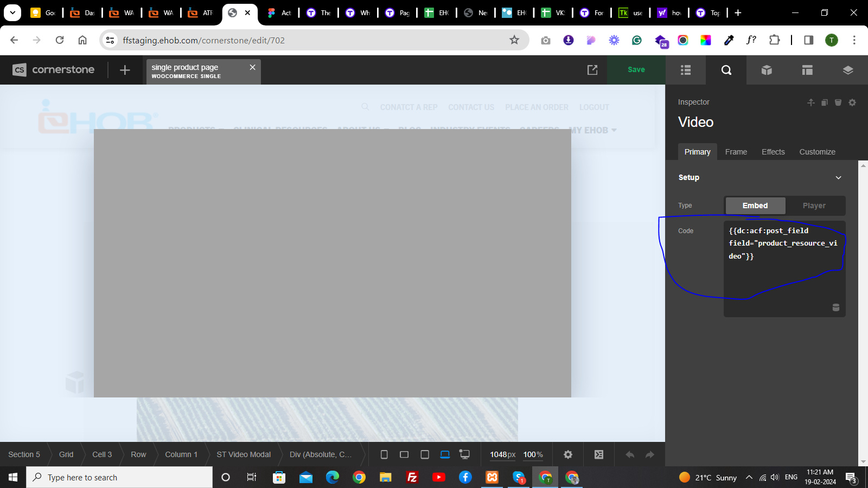Click the green Save button
Viewport: 868px width, 488px height.
tap(636, 70)
